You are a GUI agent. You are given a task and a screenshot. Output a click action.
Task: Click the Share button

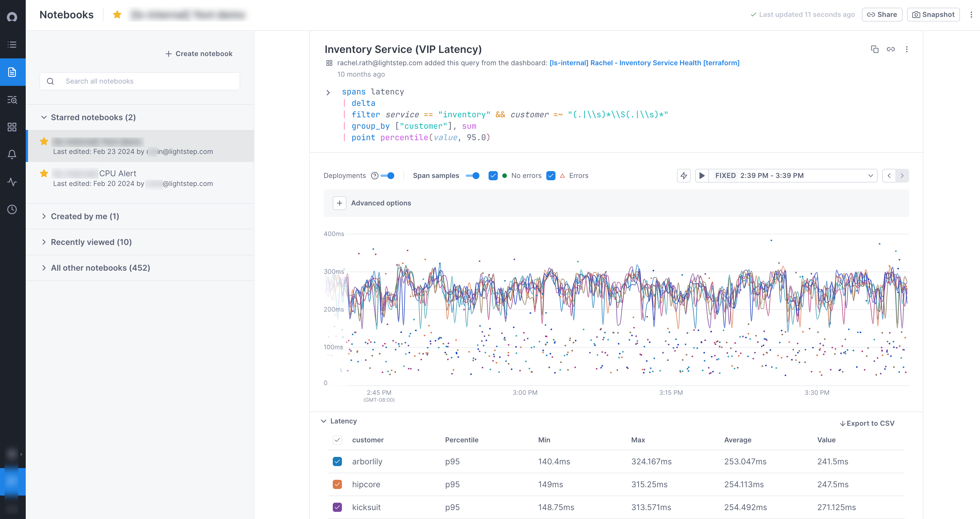coord(882,15)
